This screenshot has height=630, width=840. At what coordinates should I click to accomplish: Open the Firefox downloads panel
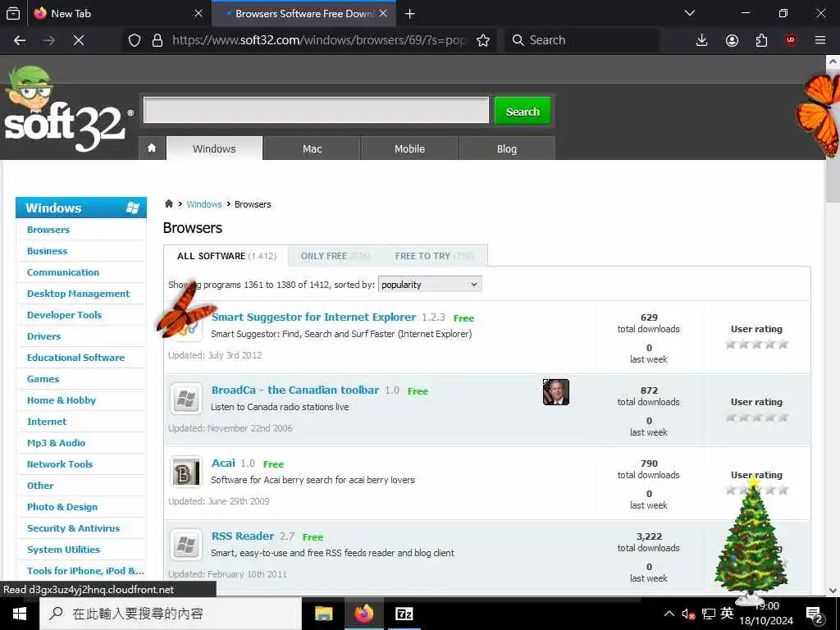pyautogui.click(x=702, y=40)
